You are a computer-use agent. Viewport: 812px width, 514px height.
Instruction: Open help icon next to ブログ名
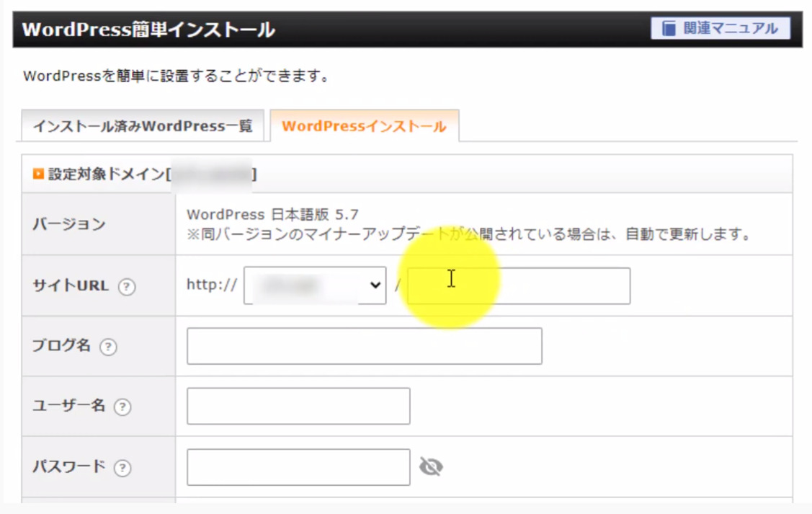pos(108,347)
